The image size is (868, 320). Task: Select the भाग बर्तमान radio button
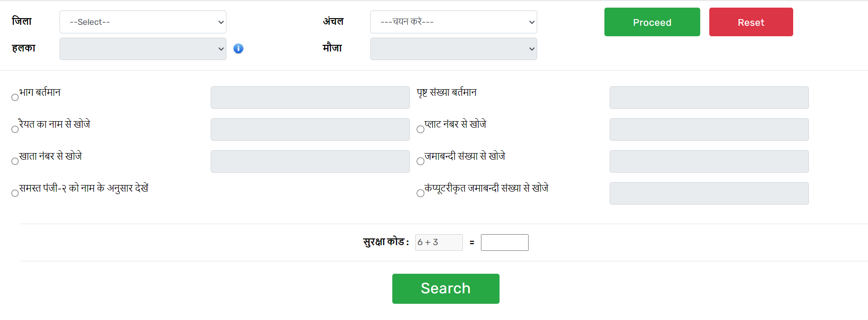click(x=15, y=97)
